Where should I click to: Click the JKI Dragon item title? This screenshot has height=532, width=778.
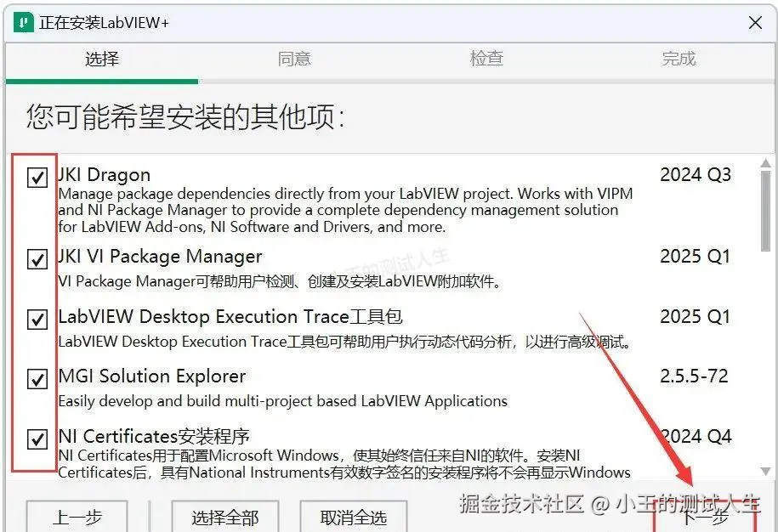pyautogui.click(x=105, y=175)
